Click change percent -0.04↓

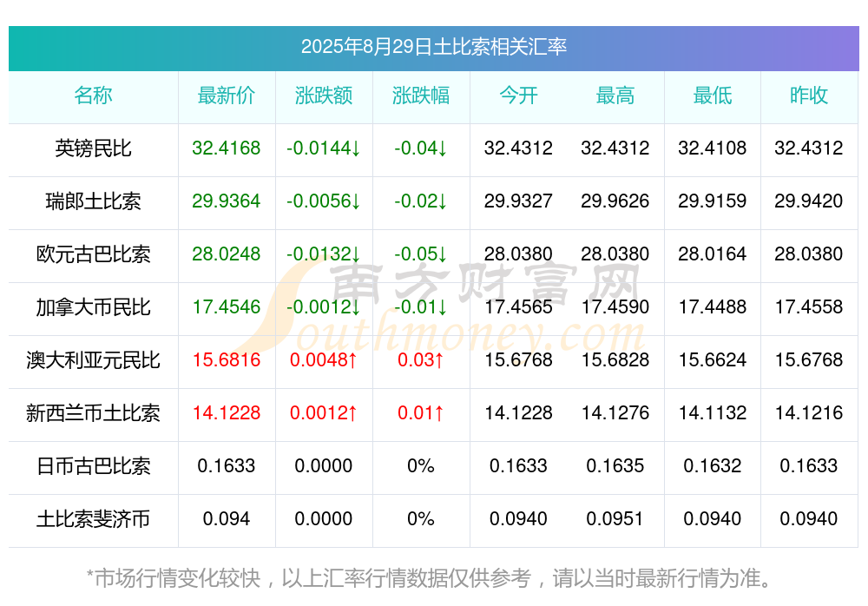click(421, 148)
